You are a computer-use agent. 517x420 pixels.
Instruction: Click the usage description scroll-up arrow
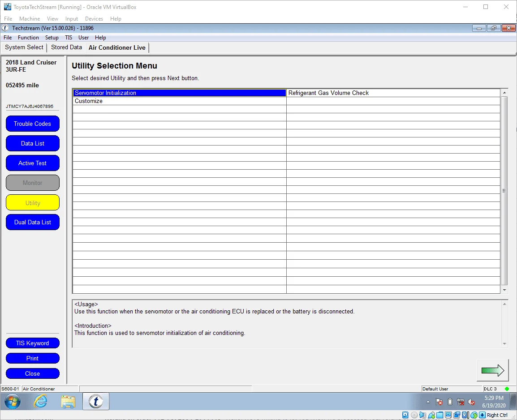point(504,304)
